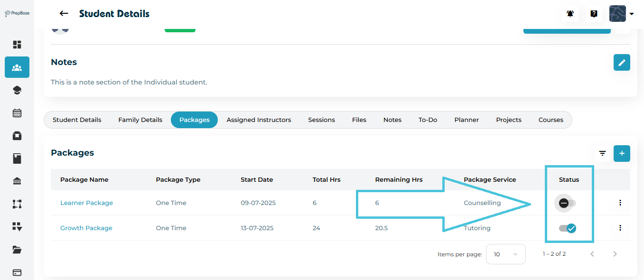Click the back arrow beside Student Details

point(64,14)
